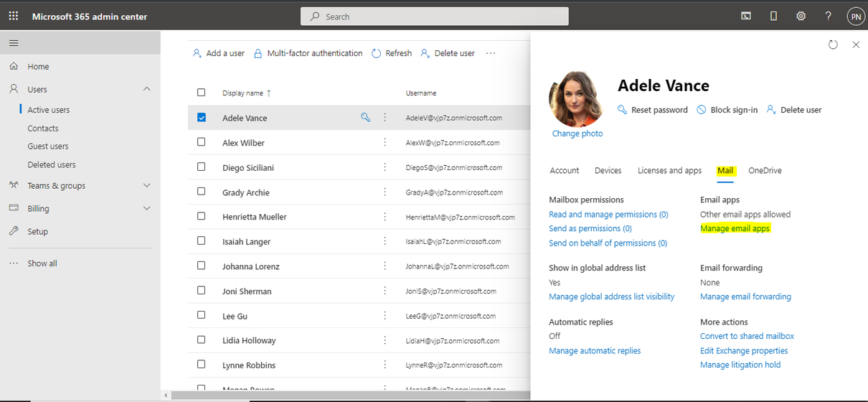Screen dimensions: 868x402
Task: Switch to the Devices tab
Action: point(608,170)
